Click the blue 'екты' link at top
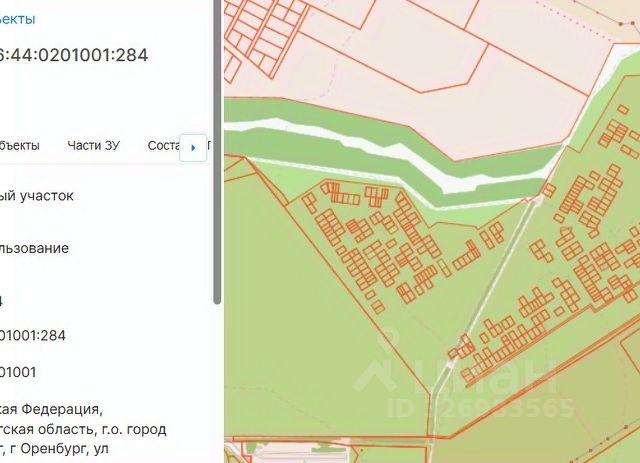640x463 pixels. (18, 19)
